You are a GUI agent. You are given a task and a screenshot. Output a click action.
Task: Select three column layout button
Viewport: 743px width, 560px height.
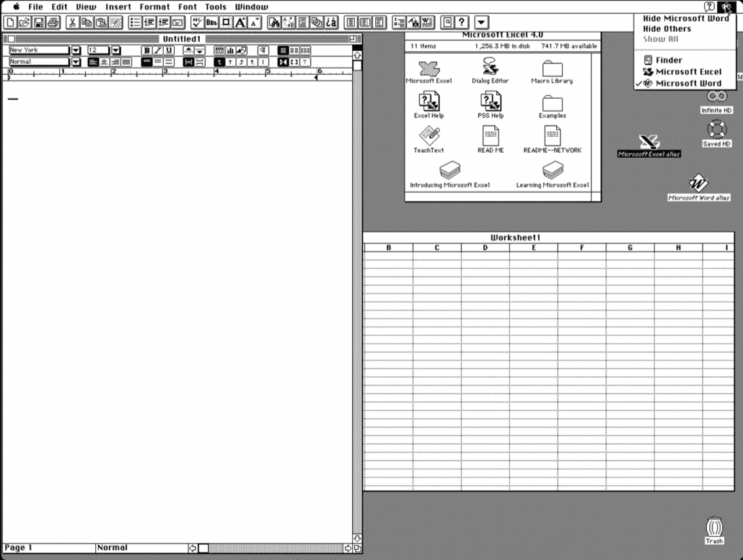tap(305, 50)
